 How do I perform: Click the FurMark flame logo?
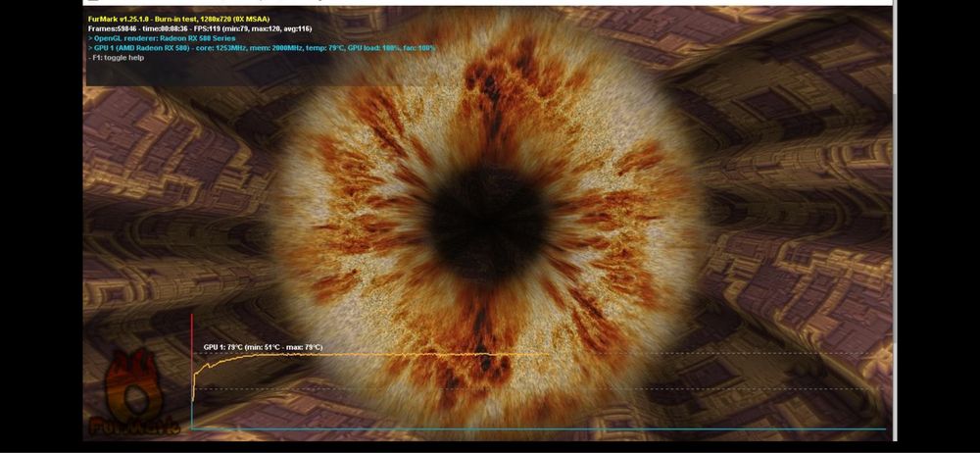[134, 383]
